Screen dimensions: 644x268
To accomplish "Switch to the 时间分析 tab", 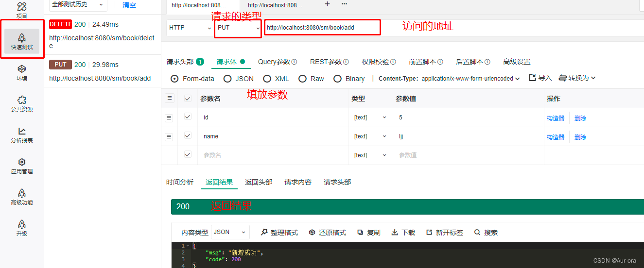I will coord(180,182).
